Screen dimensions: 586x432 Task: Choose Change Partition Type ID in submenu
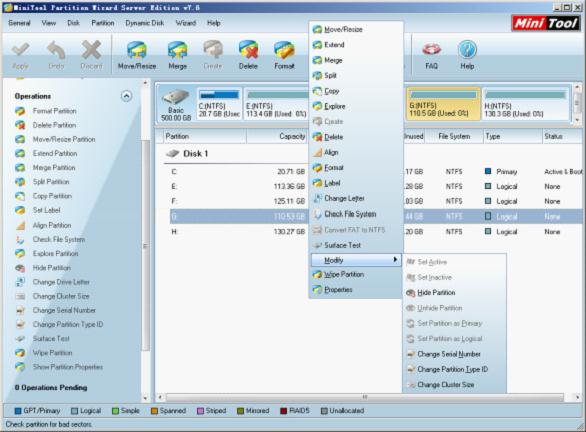coord(454,369)
